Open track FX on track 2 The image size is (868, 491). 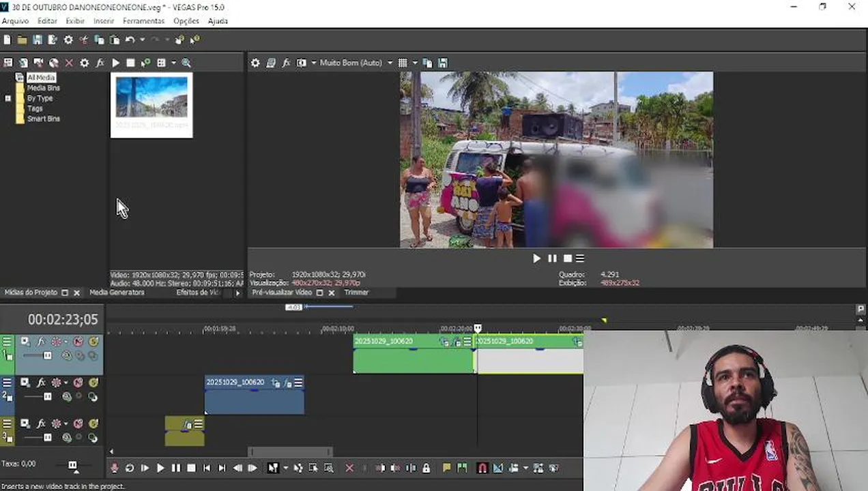click(40, 383)
